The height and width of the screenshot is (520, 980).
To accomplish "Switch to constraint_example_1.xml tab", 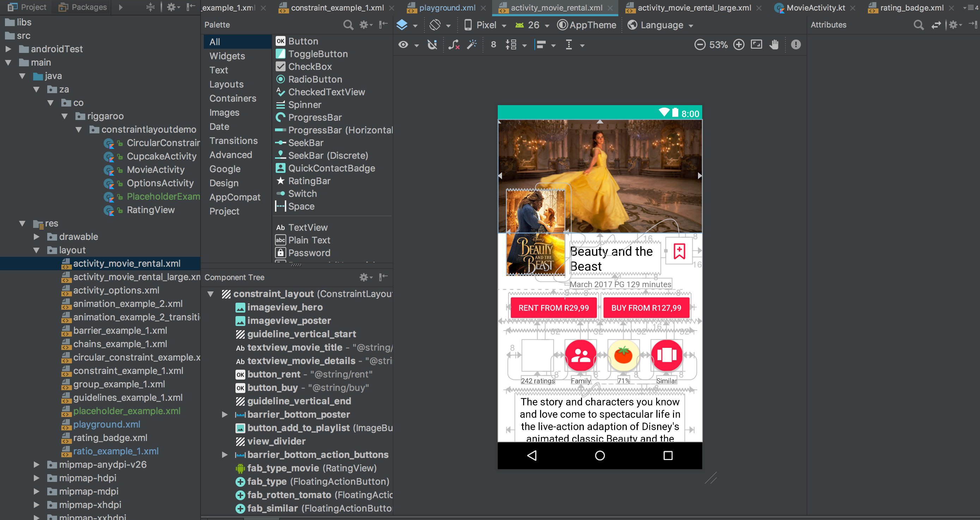I will (337, 8).
